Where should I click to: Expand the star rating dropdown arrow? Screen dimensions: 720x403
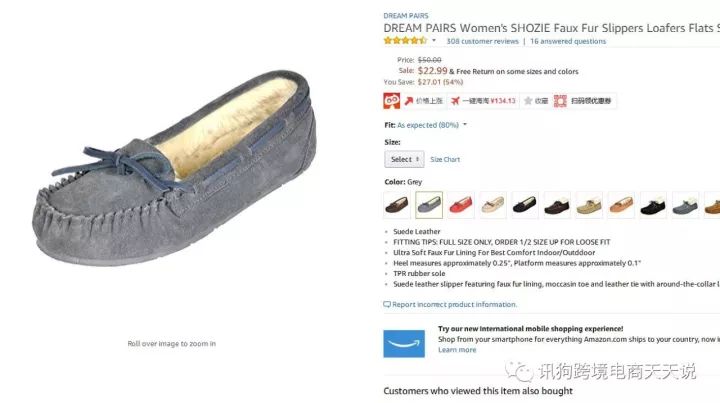433,40
